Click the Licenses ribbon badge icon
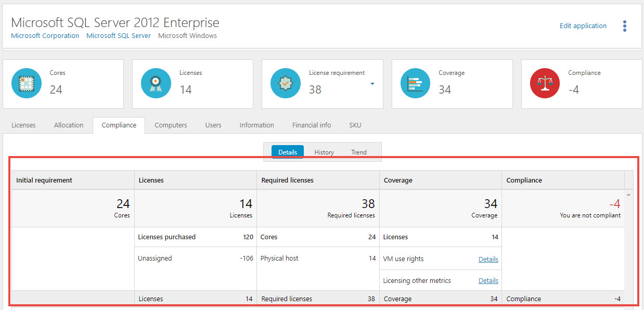This screenshot has height=310, width=644. (x=156, y=83)
